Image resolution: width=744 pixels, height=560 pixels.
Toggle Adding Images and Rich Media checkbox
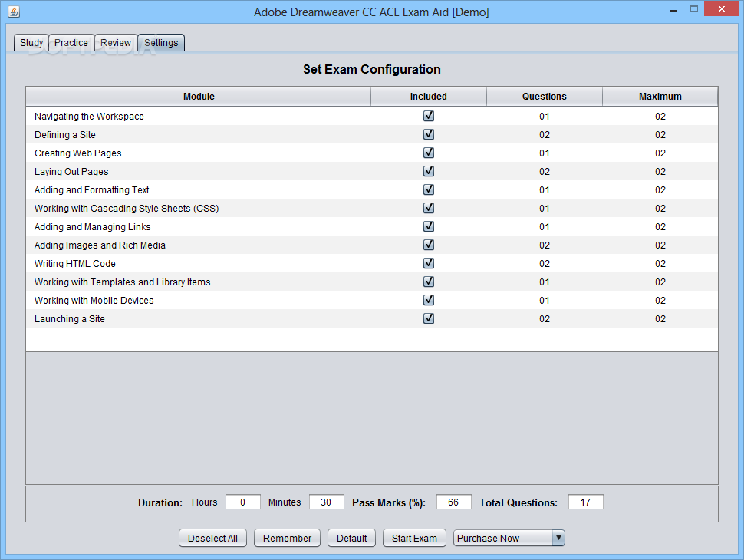[x=429, y=245]
